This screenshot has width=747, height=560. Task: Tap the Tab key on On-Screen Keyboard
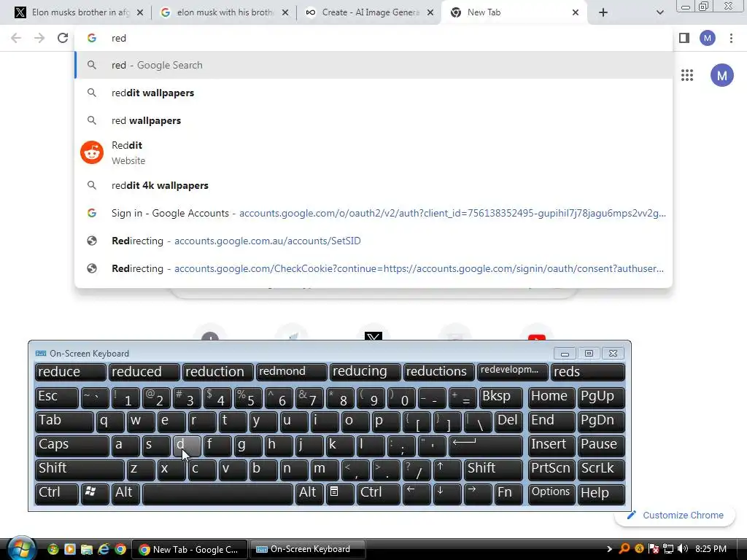coord(64,422)
